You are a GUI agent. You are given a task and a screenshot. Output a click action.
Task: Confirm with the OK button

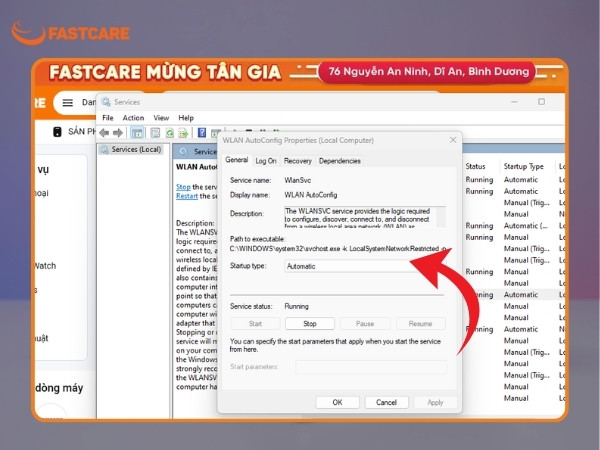pos(337,402)
